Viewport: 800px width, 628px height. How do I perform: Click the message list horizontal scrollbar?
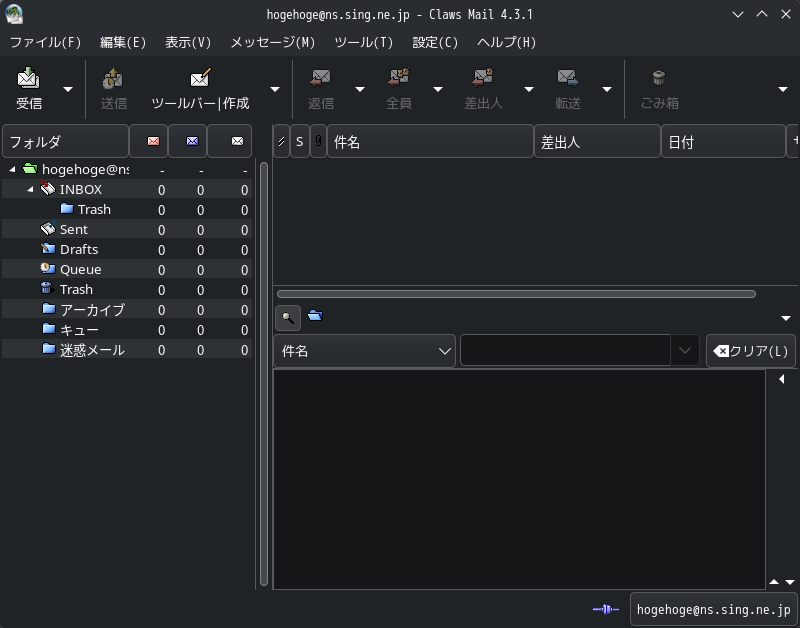point(516,294)
